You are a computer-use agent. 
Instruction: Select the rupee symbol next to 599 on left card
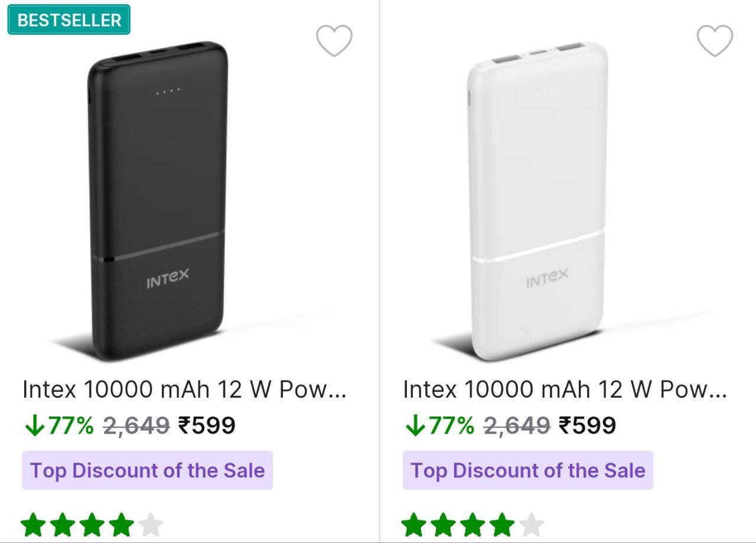[186, 424]
